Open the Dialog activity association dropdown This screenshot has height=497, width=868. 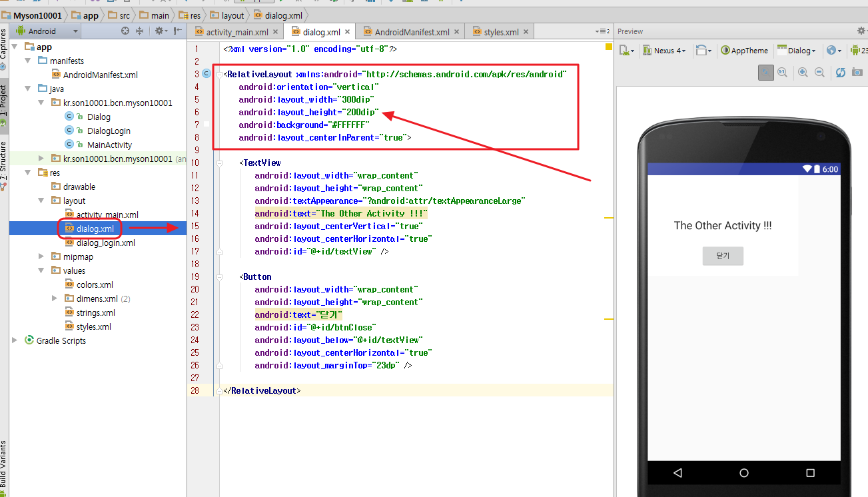tap(797, 51)
